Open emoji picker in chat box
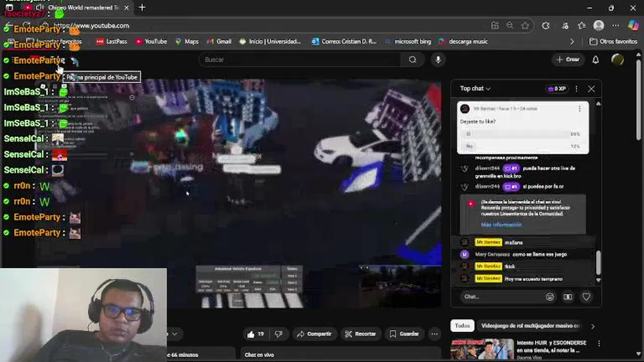Image resolution: width=644 pixels, height=362 pixels. pyautogui.click(x=550, y=297)
